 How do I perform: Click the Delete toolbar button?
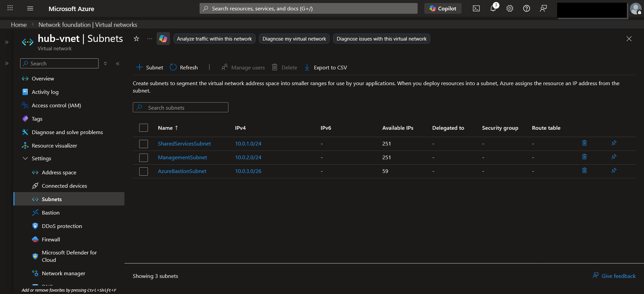[x=284, y=67]
